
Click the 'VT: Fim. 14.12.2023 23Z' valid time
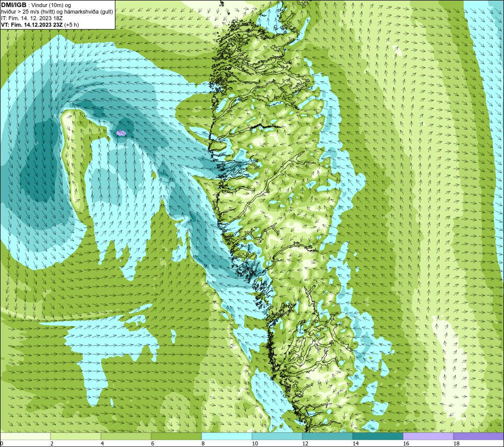click(32, 25)
